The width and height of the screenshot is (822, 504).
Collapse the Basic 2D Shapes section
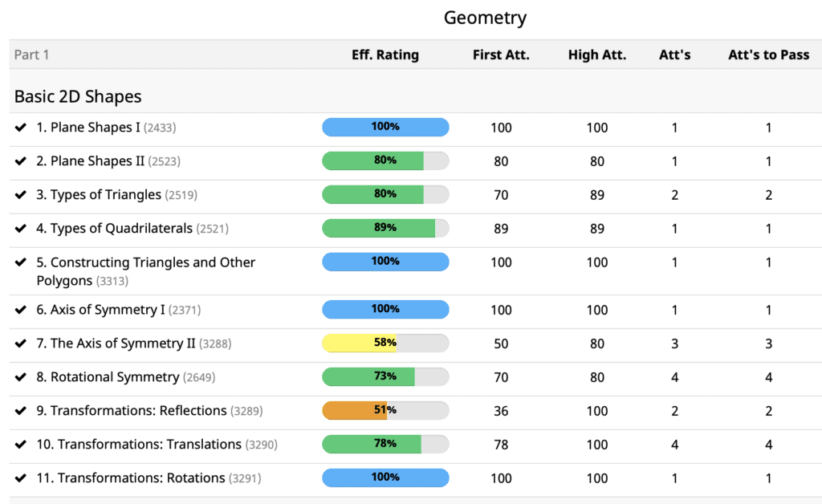(x=76, y=96)
